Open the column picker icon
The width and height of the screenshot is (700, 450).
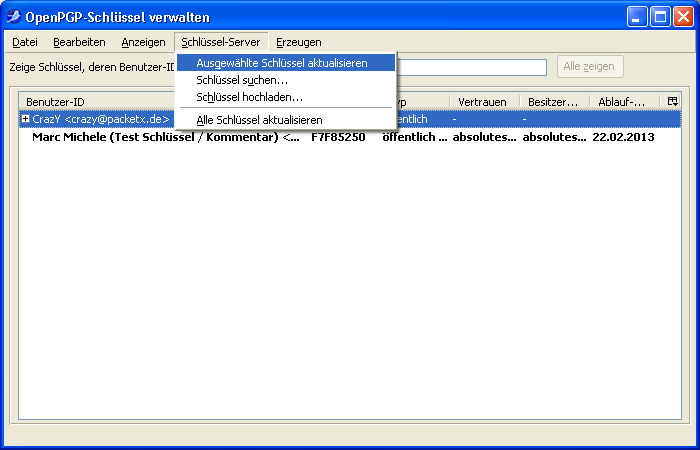point(672,102)
